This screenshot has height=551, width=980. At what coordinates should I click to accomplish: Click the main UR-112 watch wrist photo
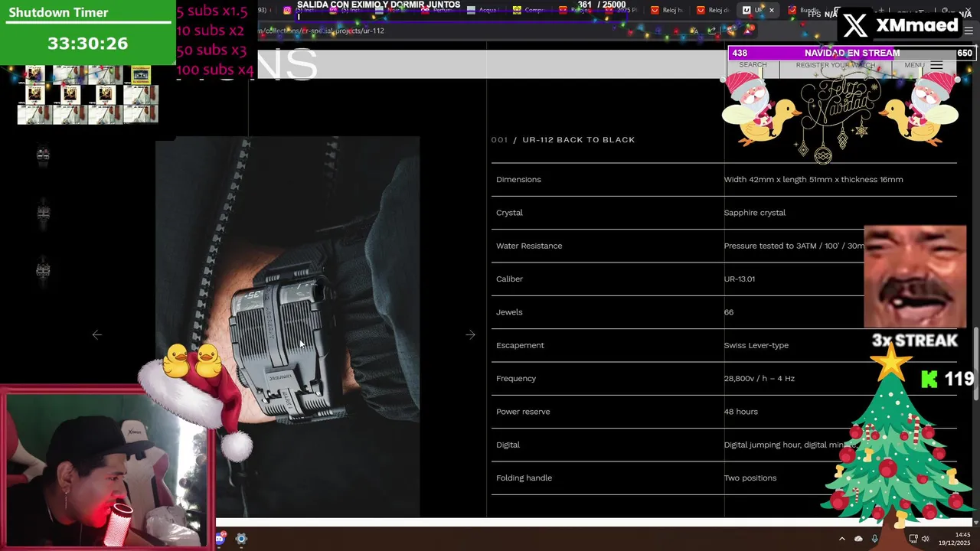click(288, 327)
